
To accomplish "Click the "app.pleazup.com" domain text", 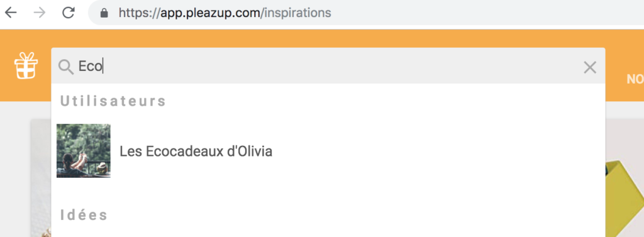I will 211,13.
